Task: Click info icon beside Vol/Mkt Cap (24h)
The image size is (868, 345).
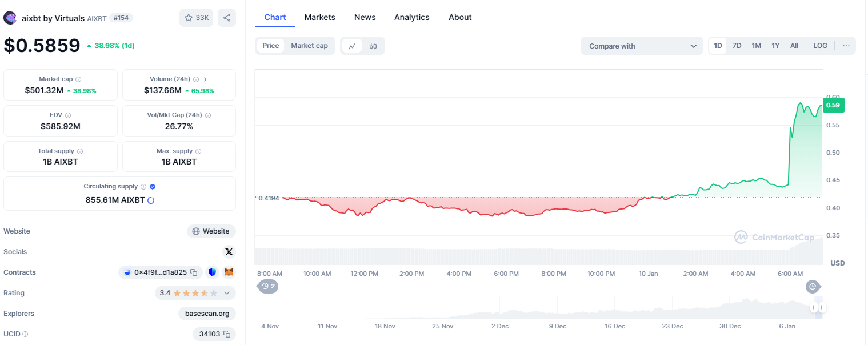Action: tap(207, 115)
